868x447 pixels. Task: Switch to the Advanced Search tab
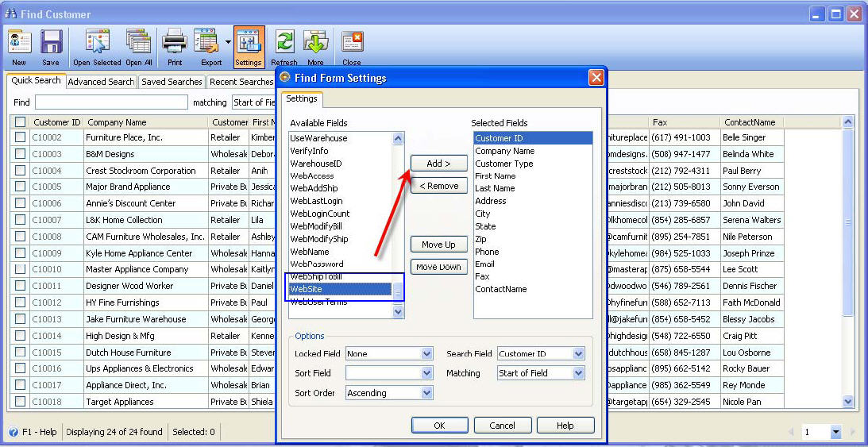click(x=101, y=82)
